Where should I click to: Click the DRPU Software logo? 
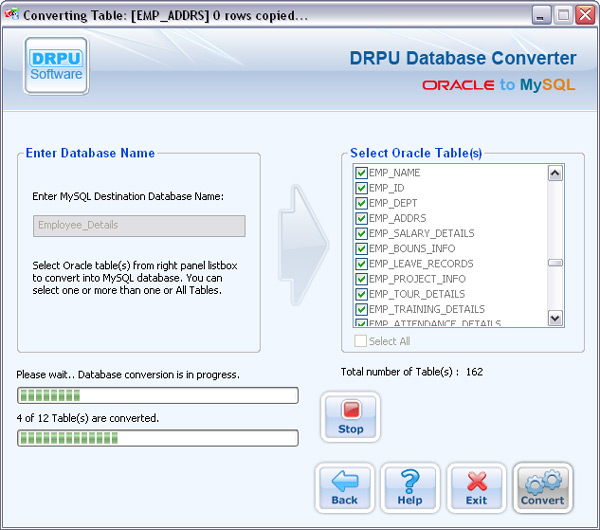[56, 66]
